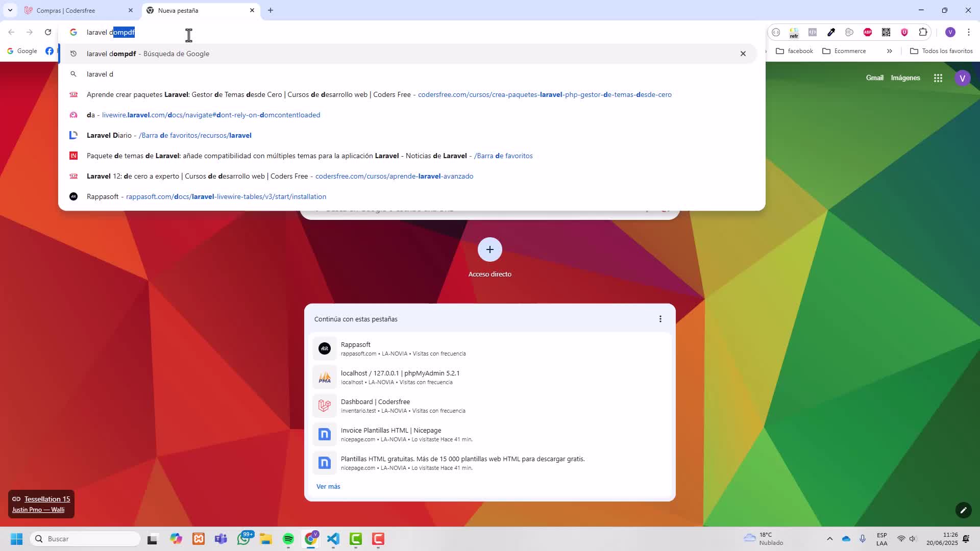
Task: Click the curly-braces JSON extension icon
Action: pos(776,32)
